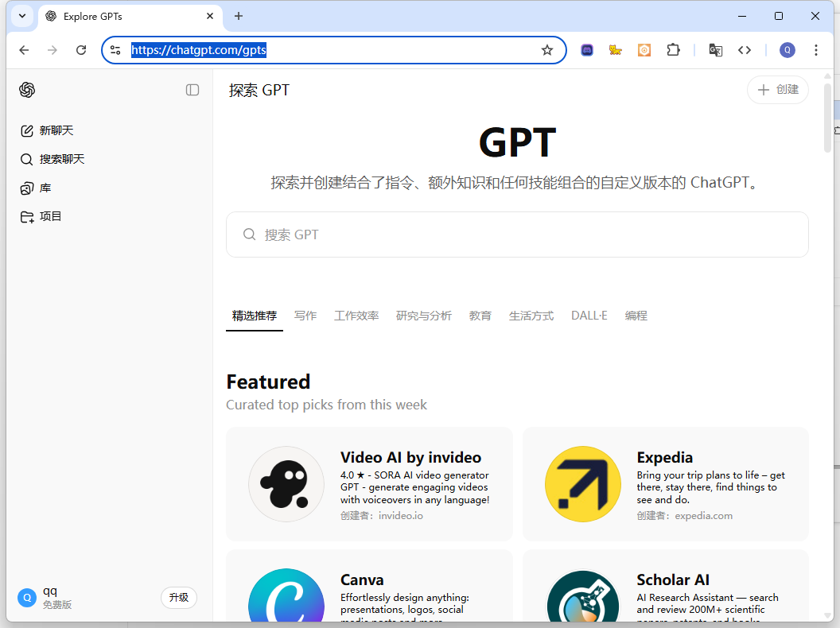Click the expedia.com creator text
This screenshot has width=840, height=628.
(703, 516)
